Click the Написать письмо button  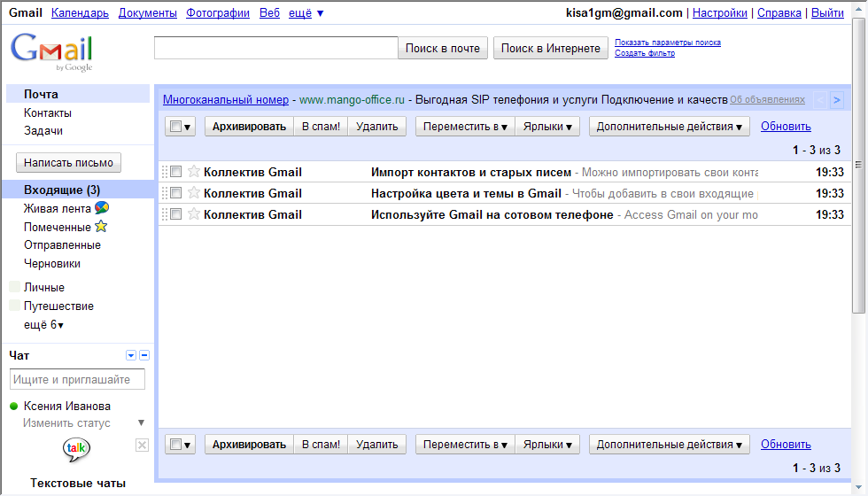tap(69, 163)
